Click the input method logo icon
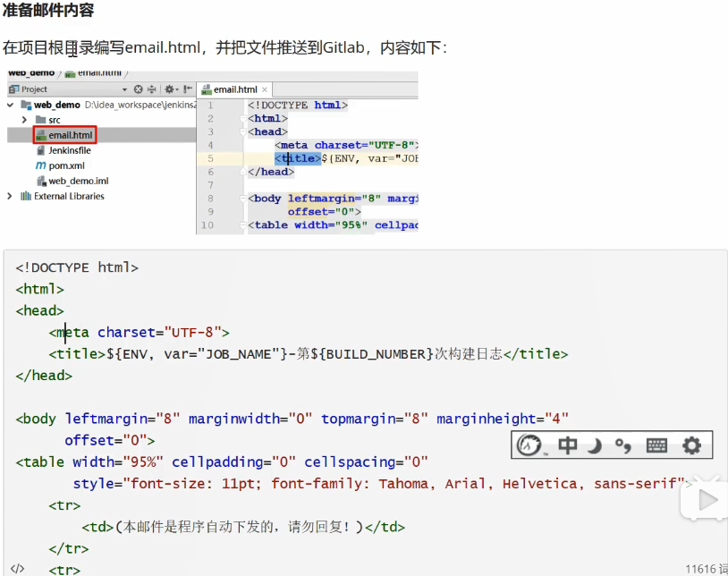The height and width of the screenshot is (576, 728). click(529, 445)
